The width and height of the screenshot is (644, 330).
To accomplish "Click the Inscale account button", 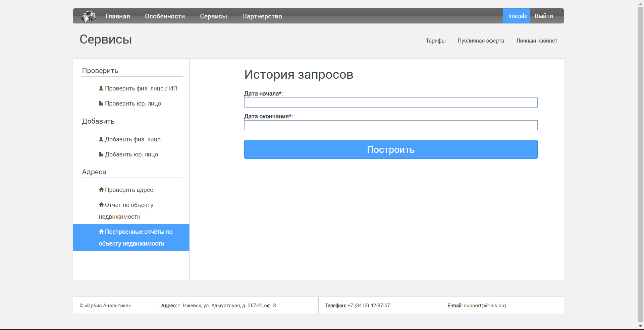I will 517,16.
